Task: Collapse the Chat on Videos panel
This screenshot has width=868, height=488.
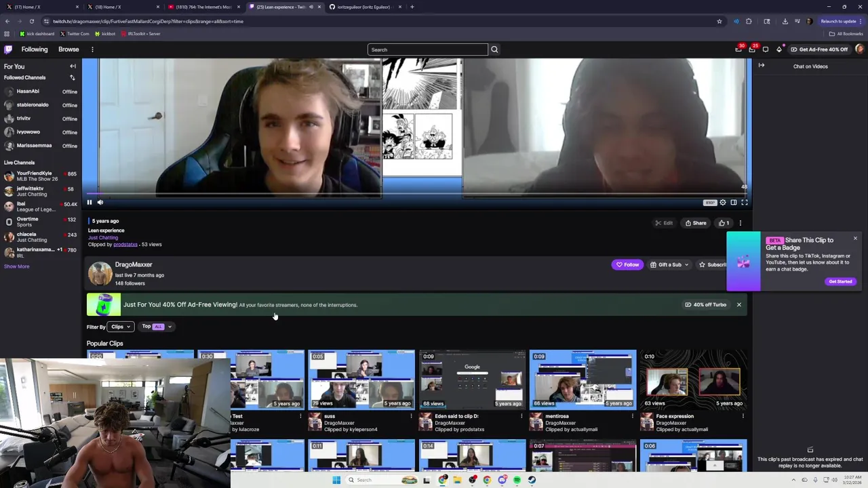Action: 762,66
